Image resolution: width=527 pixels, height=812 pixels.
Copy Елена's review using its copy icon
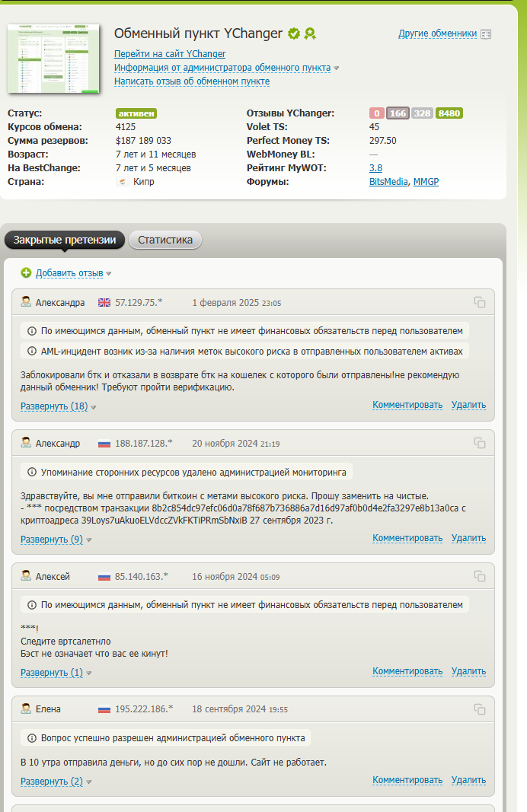point(480,709)
